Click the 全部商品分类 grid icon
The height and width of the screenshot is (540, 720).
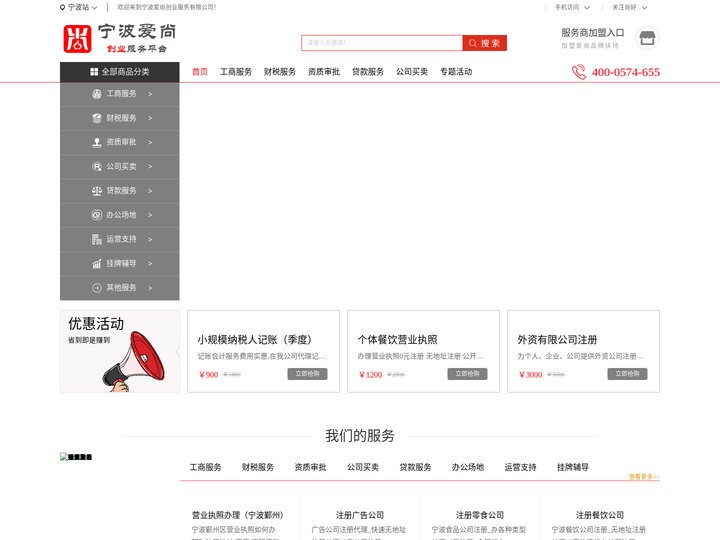tap(94, 72)
